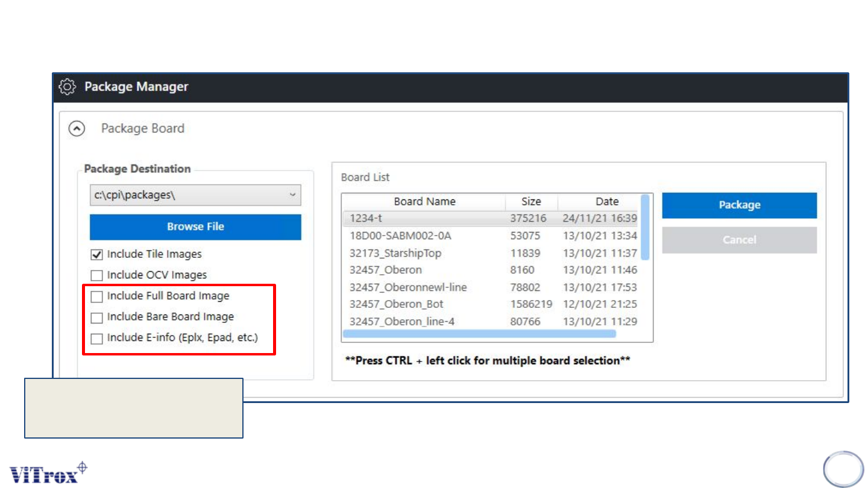
Task: Sort board list by Size column
Action: (531, 202)
